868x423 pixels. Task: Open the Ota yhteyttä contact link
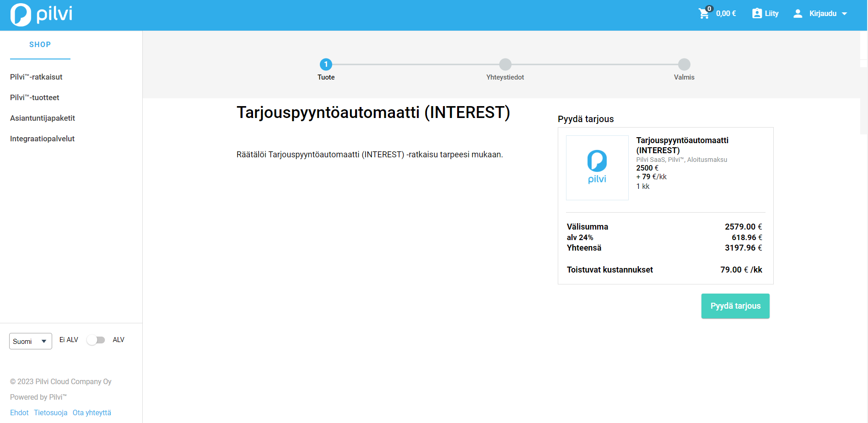tap(92, 412)
